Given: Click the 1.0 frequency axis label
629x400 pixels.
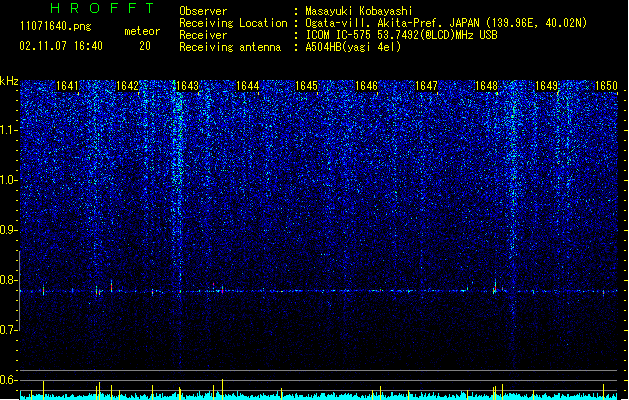Looking at the screenshot, I should coord(8,180).
